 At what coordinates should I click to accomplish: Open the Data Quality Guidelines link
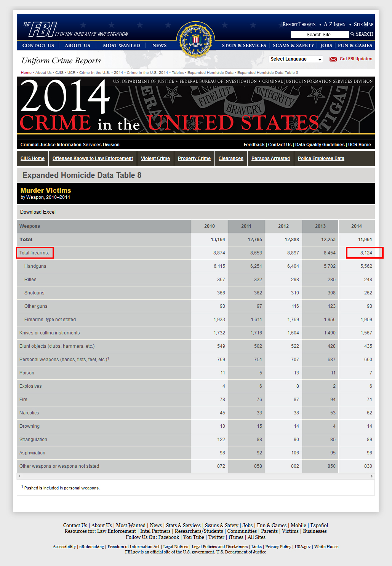pos(320,145)
